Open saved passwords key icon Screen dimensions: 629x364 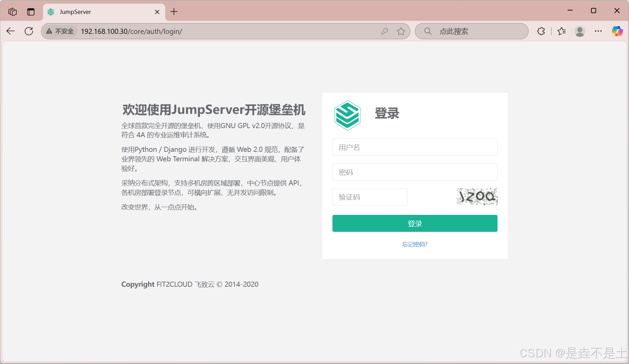pyautogui.click(x=384, y=31)
